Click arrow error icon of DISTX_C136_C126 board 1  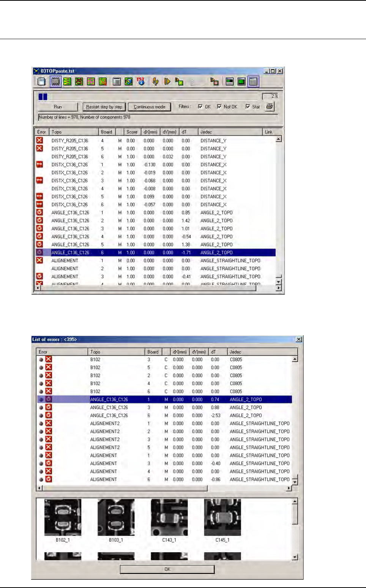(39, 164)
